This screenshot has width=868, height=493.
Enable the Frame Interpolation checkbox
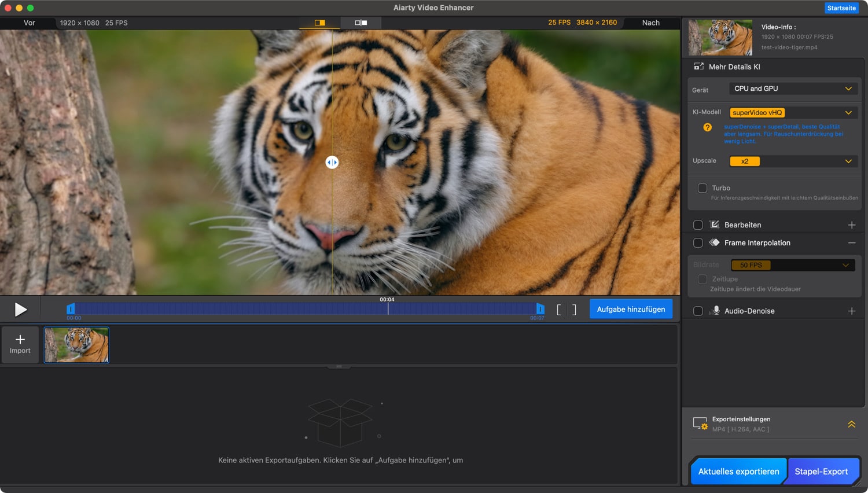[698, 243]
